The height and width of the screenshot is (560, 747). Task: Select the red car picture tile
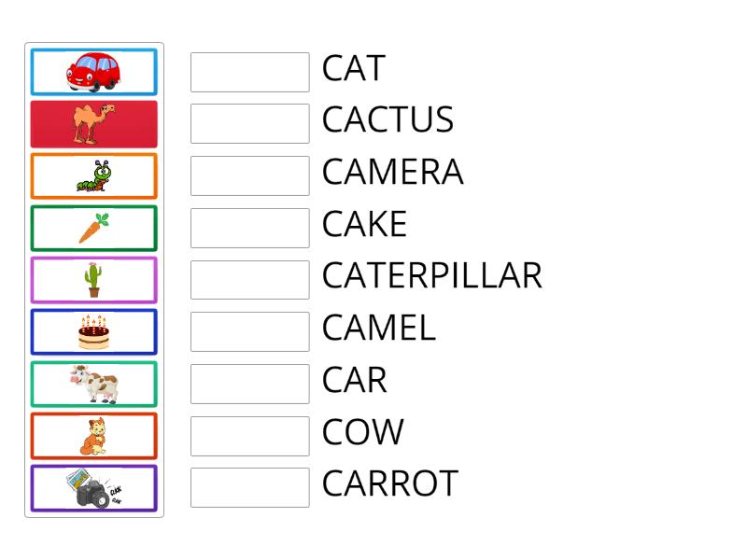pos(93,71)
